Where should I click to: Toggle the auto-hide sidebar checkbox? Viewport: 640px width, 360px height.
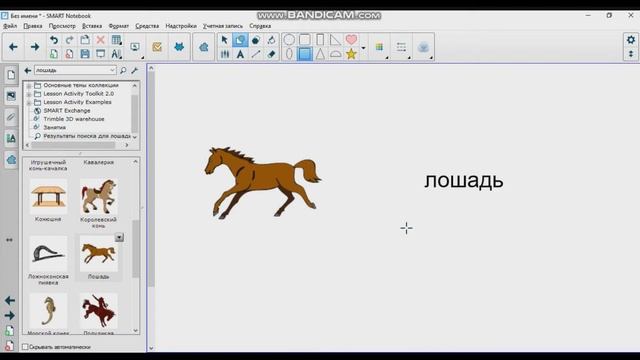click(x=25, y=347)
